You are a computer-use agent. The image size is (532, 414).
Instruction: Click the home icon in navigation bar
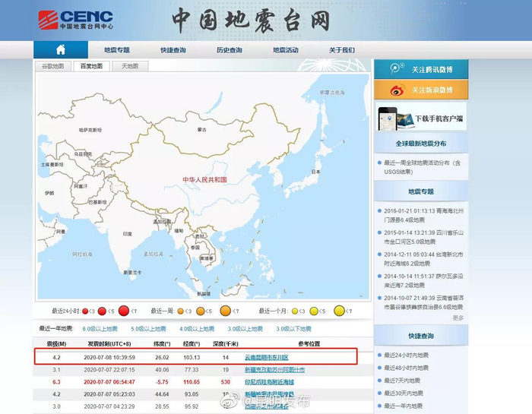[61, 50]
